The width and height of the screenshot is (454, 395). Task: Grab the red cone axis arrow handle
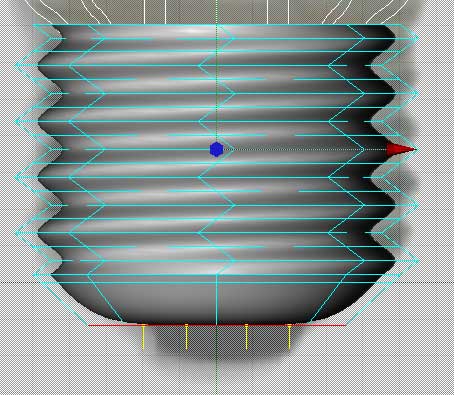[x=401, y=150]
